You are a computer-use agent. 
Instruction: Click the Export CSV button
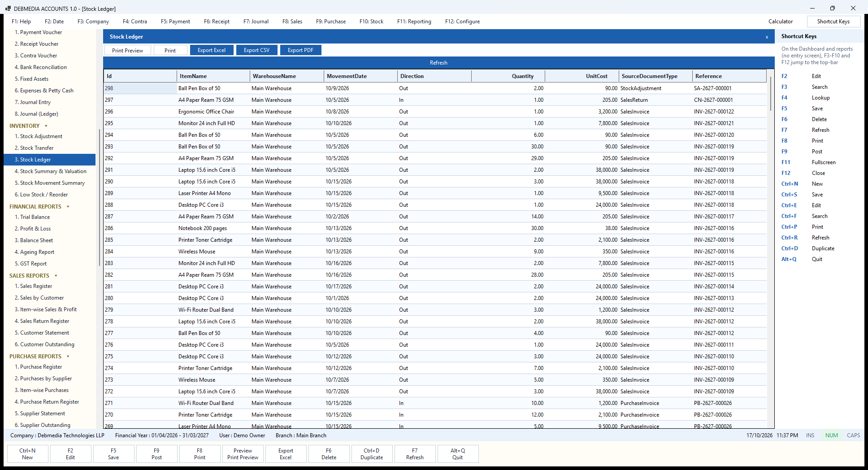[x=257, y=50]
